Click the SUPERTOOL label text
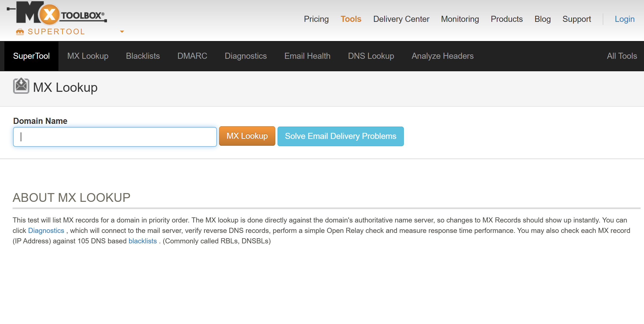The width and height of the screenshot is (644, 324). pyautogui.click(x=56, y=32)
